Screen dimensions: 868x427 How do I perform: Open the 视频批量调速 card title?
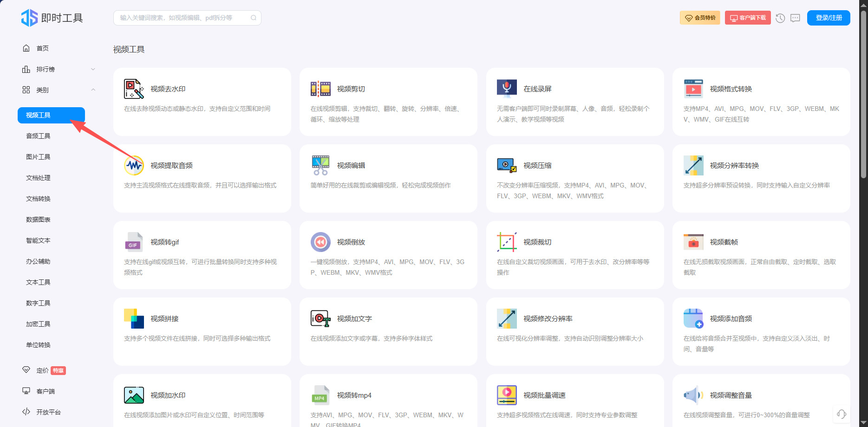point(544,395)
